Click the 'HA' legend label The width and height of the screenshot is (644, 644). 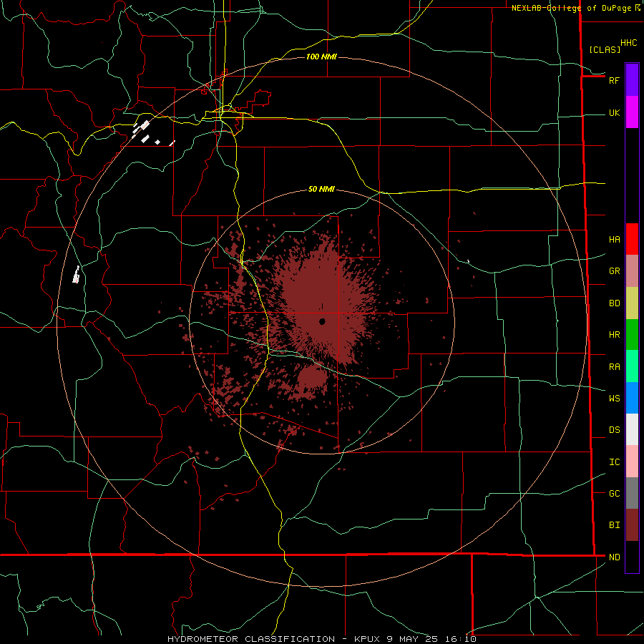(x=614, y=239)
